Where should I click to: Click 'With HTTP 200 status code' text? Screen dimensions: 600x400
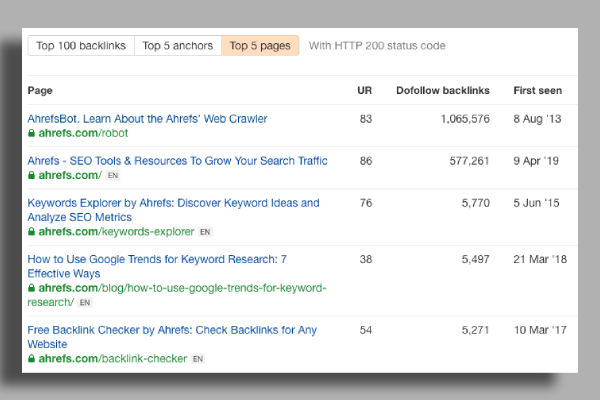(377, 46)
